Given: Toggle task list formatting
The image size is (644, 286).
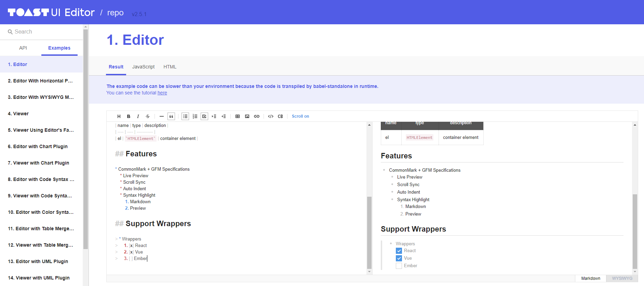Looking at the screenshot, I should click(204, 116).
